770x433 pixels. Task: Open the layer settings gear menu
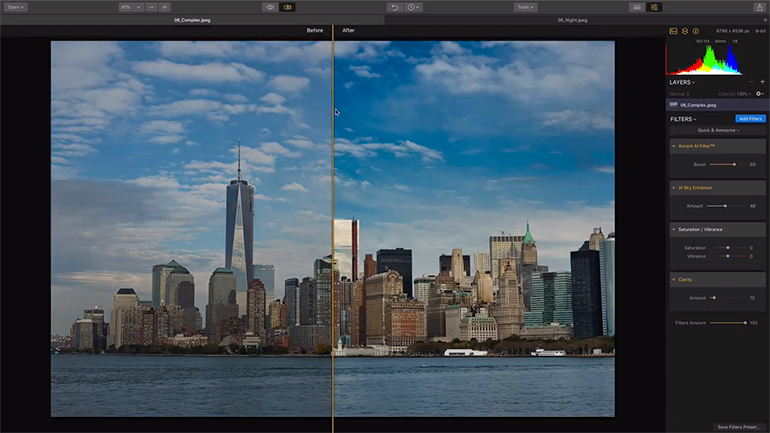click(759, 93)
